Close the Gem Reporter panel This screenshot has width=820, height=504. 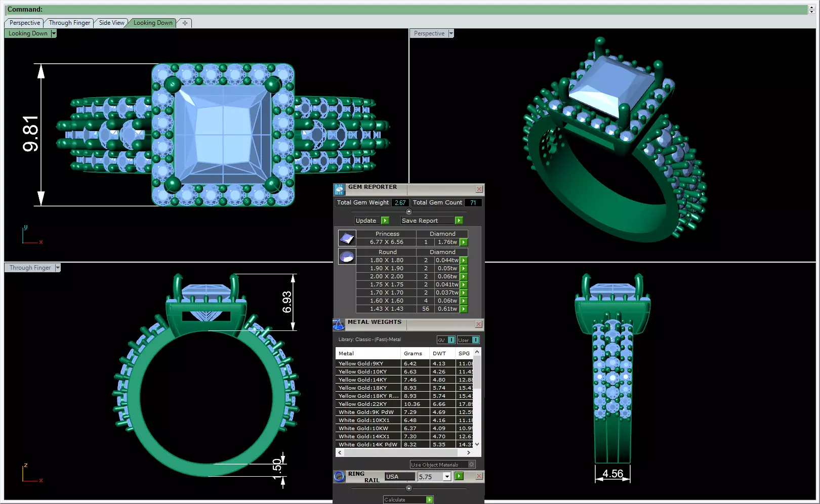[x=479, y=189]
